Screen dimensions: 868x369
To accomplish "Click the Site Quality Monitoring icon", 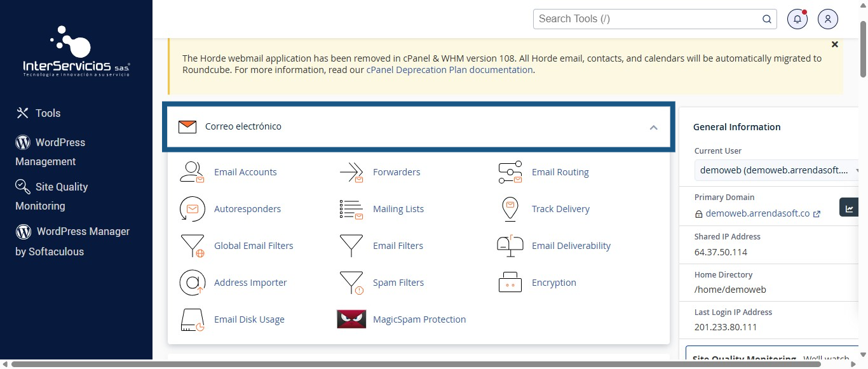I will point(23,186).
